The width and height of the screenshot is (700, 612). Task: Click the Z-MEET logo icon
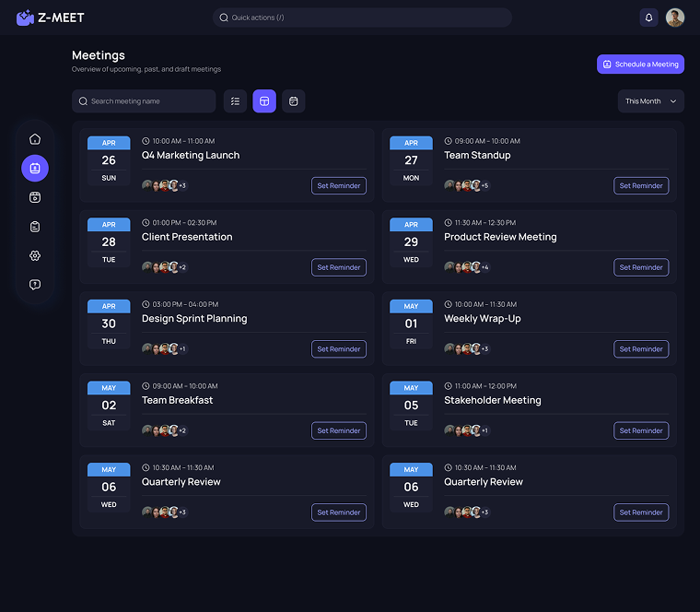[25, 18]
